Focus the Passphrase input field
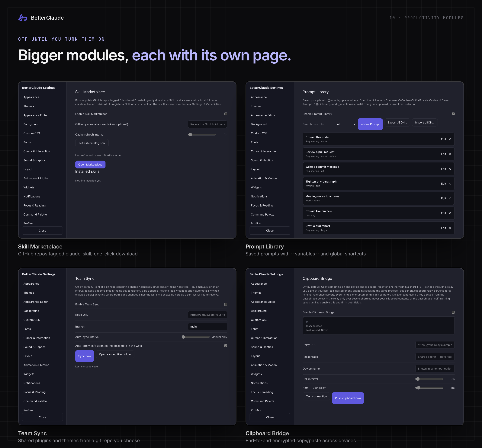The height and width of the screenshot is (448, 482). [x=435, y=357]
